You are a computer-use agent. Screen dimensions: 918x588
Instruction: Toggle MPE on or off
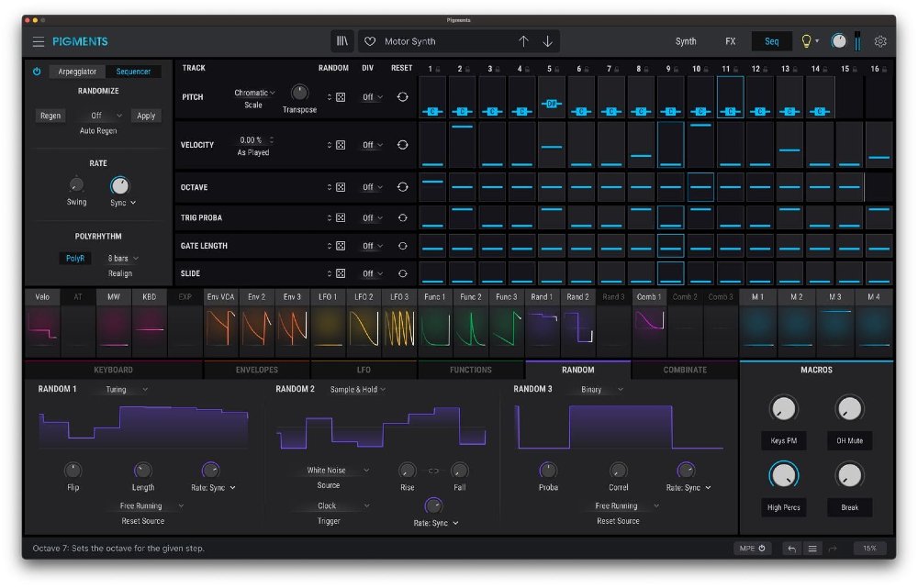pos(751,549)
